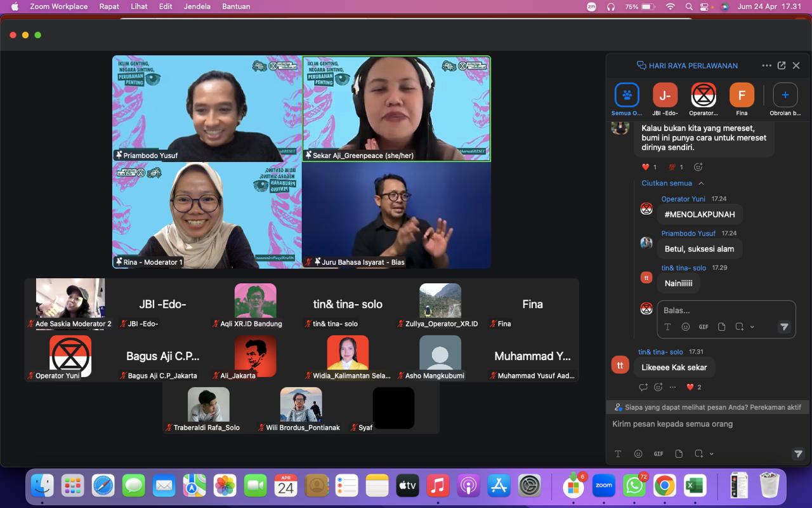Open emoji picker in the main chat composer
The image size is (812, 508).
pyautogui.click(x=638, y=453)
